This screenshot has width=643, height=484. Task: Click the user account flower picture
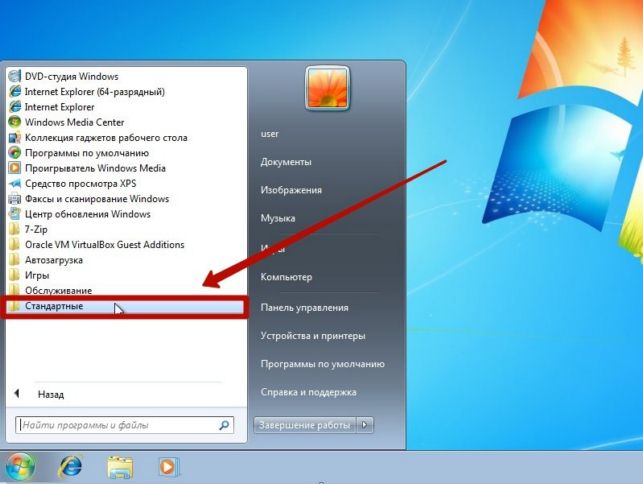click(x=327, y=88)
